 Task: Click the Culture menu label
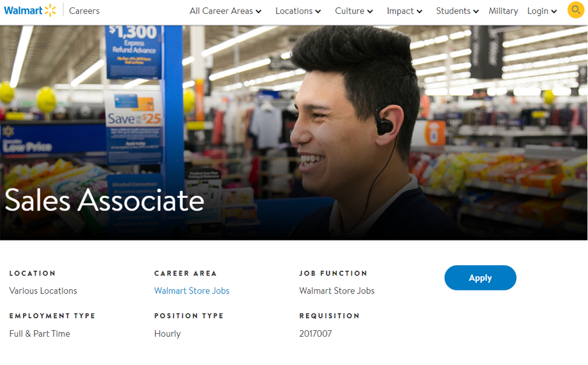(x=350, y=11)
